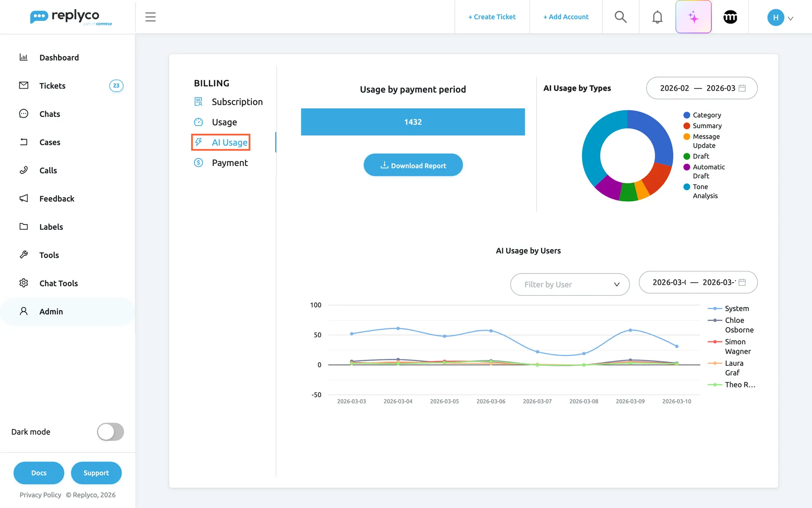The height and width of the screenshot is (508, 812).
Task: Open the AI Usage by Types date range
Action: 702,88
